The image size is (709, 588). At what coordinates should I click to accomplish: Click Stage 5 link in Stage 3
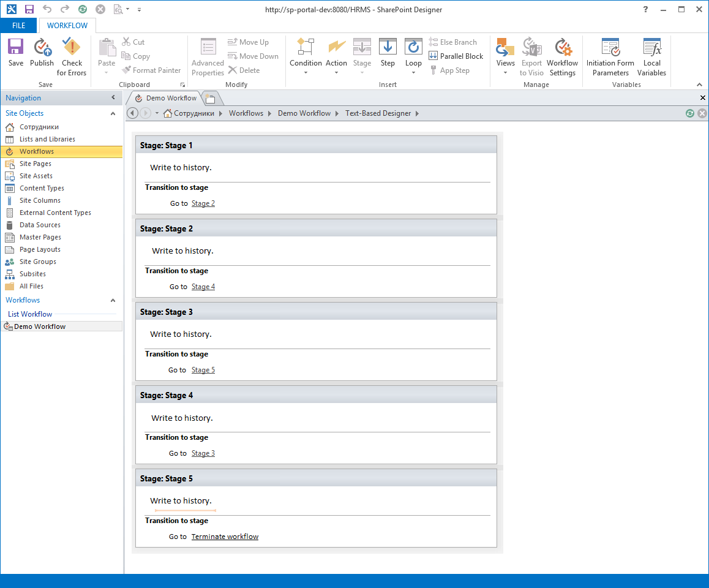(x=203, y=370)
